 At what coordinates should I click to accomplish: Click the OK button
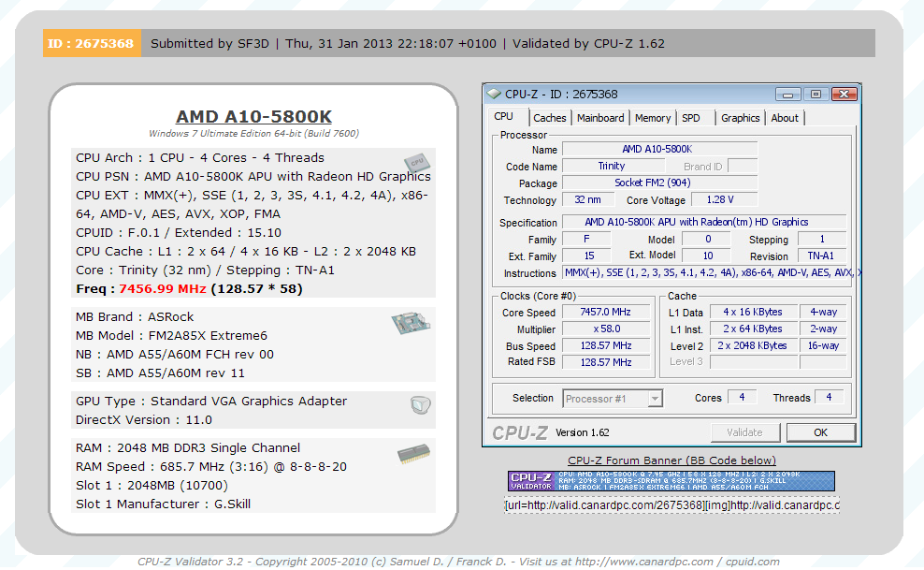pyautogui.click(x=821, y=432)
